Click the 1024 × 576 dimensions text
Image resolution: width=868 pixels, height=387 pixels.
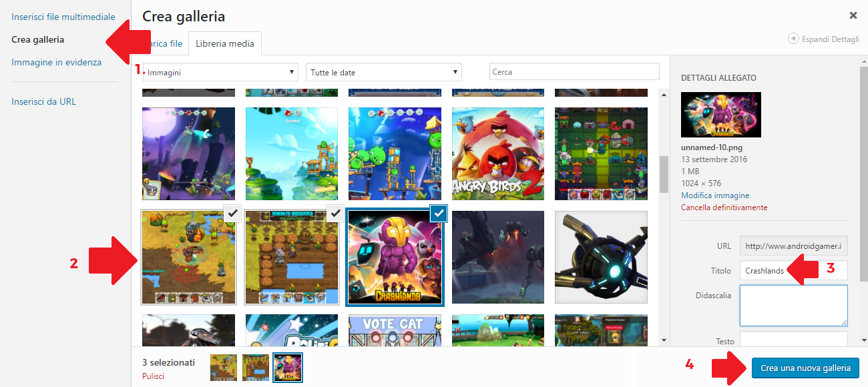(700, 183)
